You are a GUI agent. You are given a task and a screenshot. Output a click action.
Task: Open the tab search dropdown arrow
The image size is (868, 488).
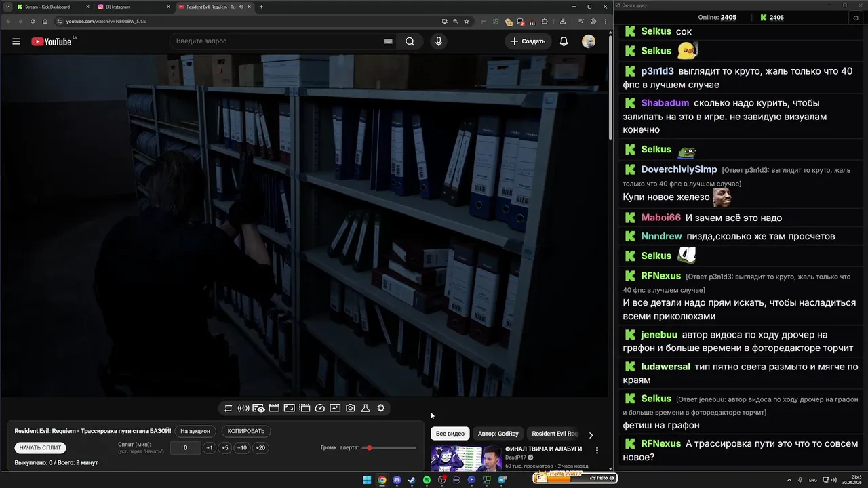pyautogui.click(x=7, y=7)
